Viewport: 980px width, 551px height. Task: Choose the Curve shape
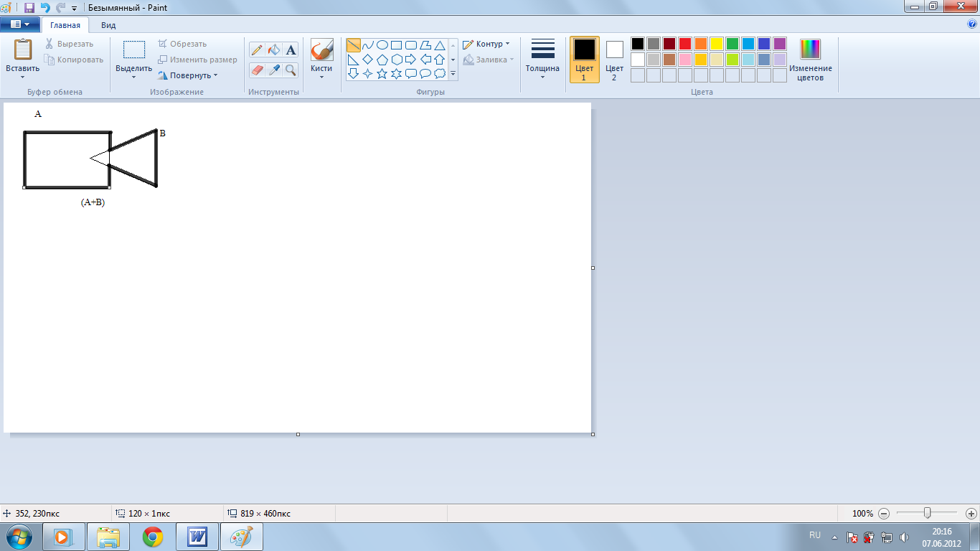[x=368, y=45]
